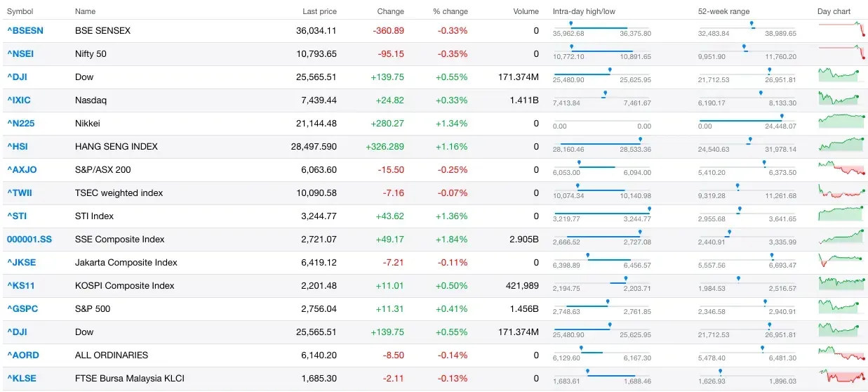The height and width of the screenshot is (392, 868).
Task: Select the name "SSE Composite Index"
Action: (x=119, y=240)
